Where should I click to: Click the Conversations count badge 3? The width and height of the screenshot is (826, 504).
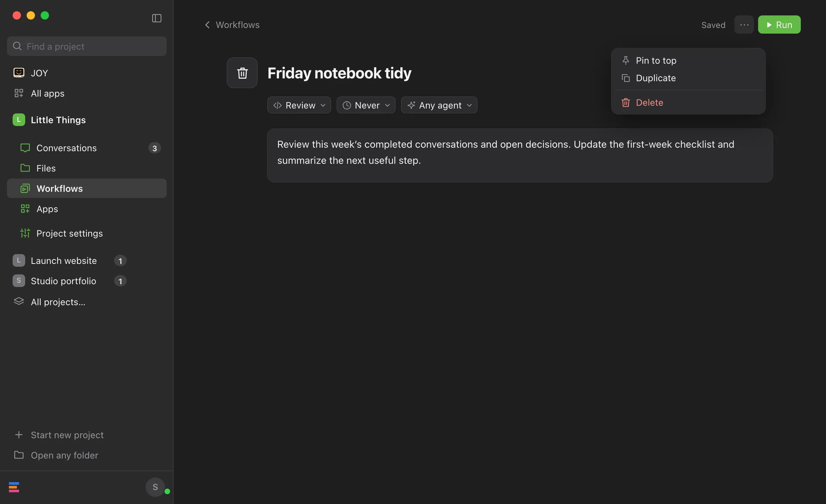coord(155,148)
